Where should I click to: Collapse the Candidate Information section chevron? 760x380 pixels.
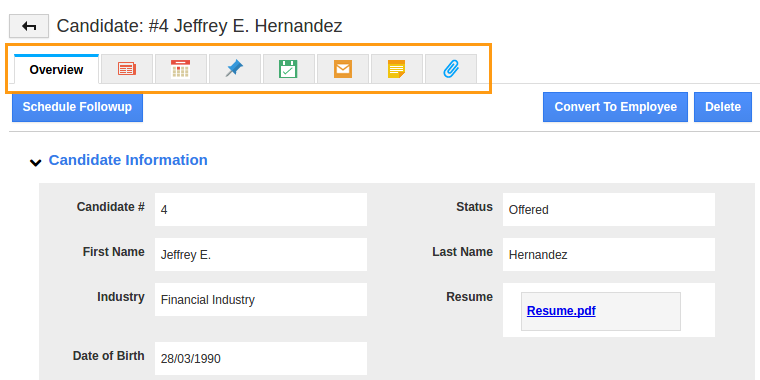tap(35, 162)
